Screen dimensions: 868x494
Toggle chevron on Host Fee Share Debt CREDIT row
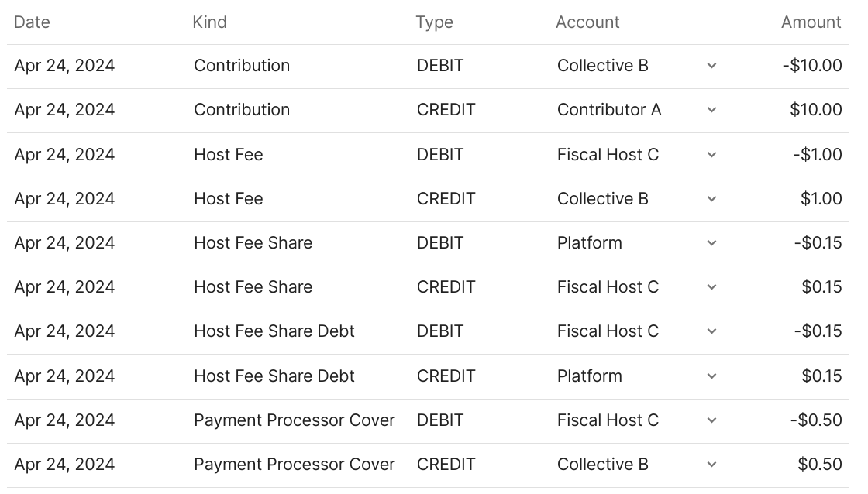click(711, 376)
